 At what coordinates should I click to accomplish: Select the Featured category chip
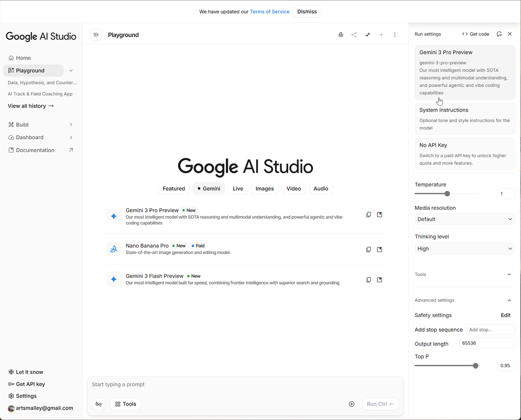click(174, 189)
